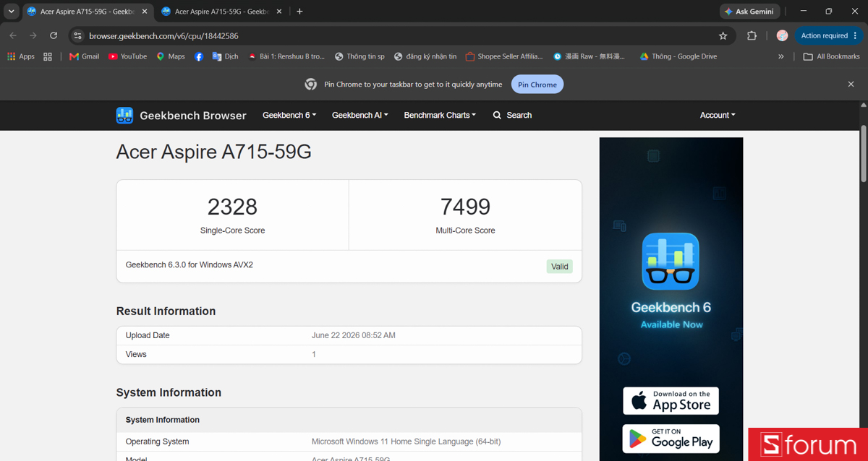Reload the current page
This screenshot has width=868, height=461.
pos(54,35)
